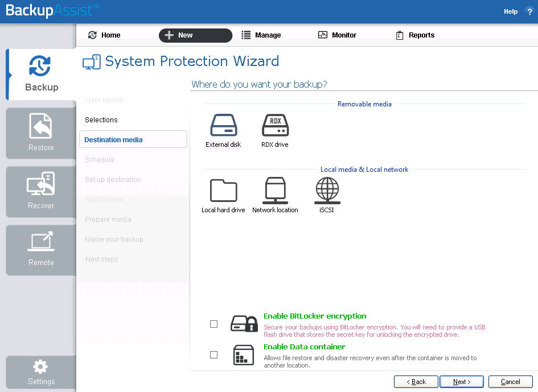Open the Recover section in the sidebar
The image size is (538, 392).
point(40,192)
